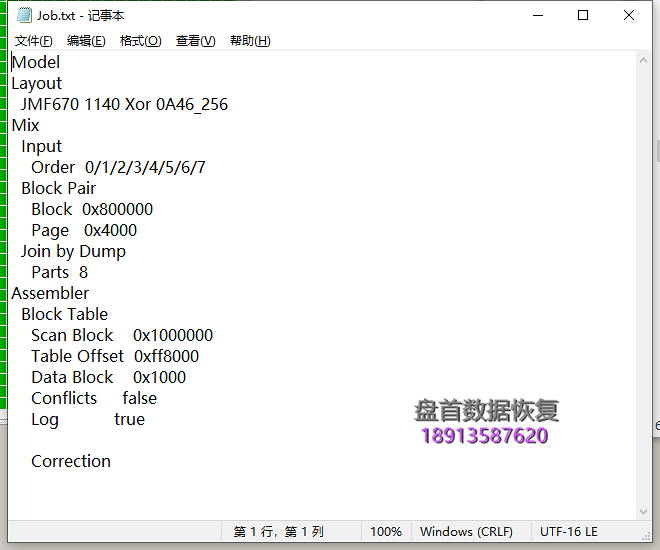The width and height of the screenshot is (660, 550).
Task: Open the 编辑(E) menu
Action: coord(86,41)
